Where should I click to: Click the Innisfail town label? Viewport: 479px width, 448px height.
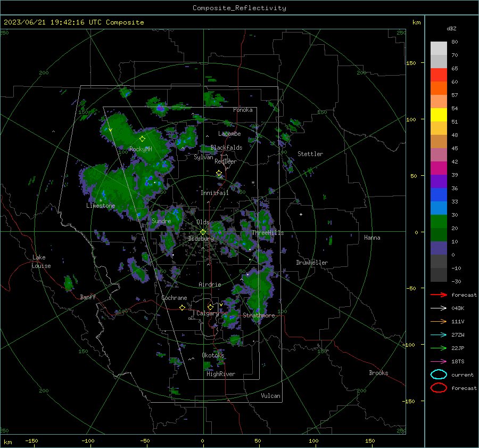tap(214, 193)
